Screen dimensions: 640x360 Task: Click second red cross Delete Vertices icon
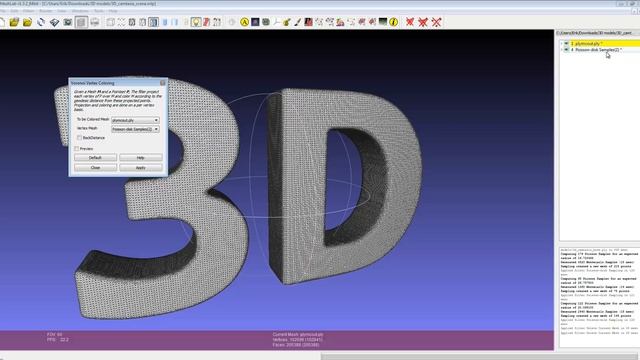[423, 22]
